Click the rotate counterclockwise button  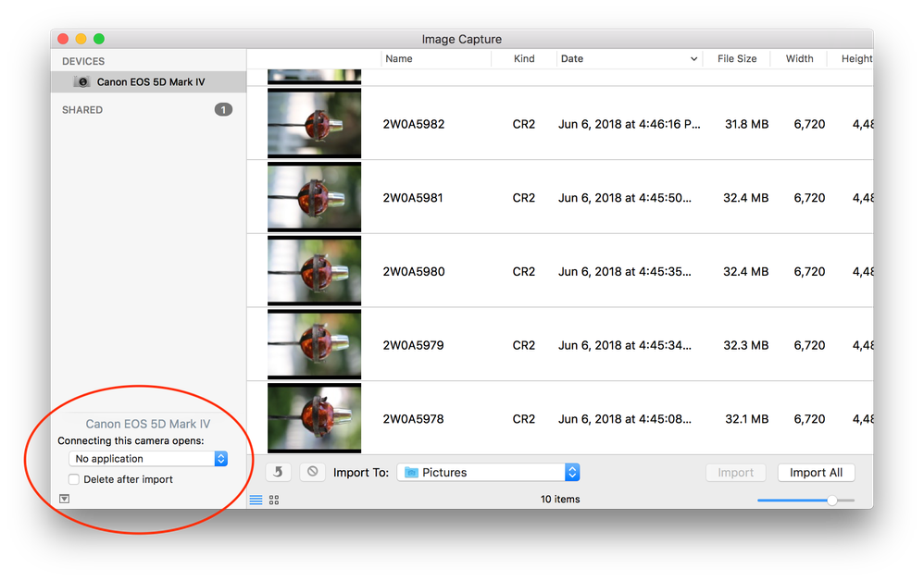(x=279, y=472)
